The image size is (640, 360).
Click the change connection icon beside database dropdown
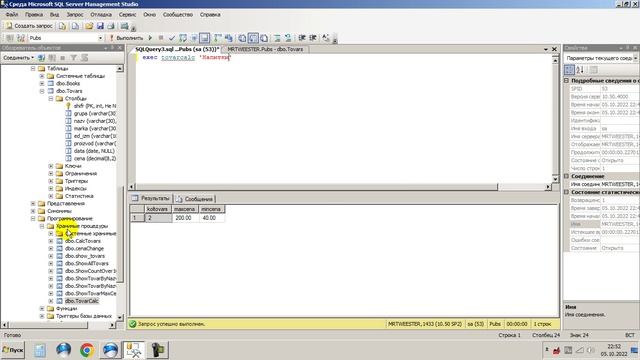20,38
